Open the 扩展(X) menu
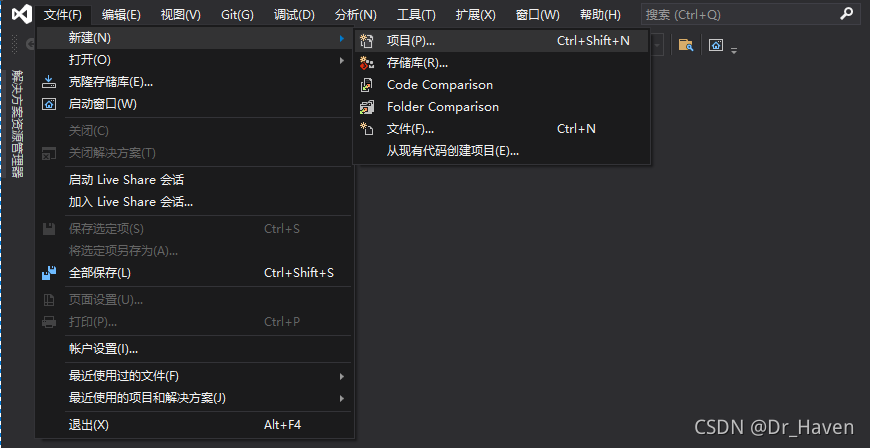This screenshot has height=448, width=870. (x=476, y=15)
